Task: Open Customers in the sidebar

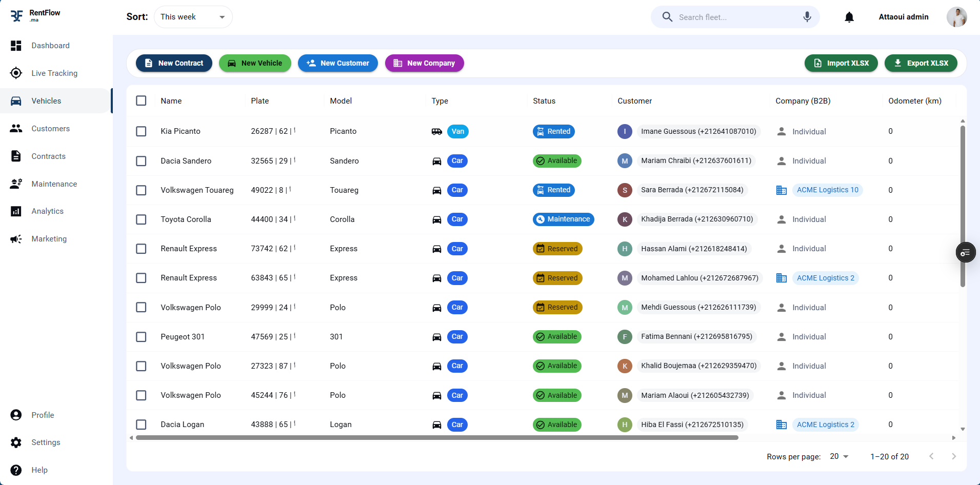Action: coord(56,129)
